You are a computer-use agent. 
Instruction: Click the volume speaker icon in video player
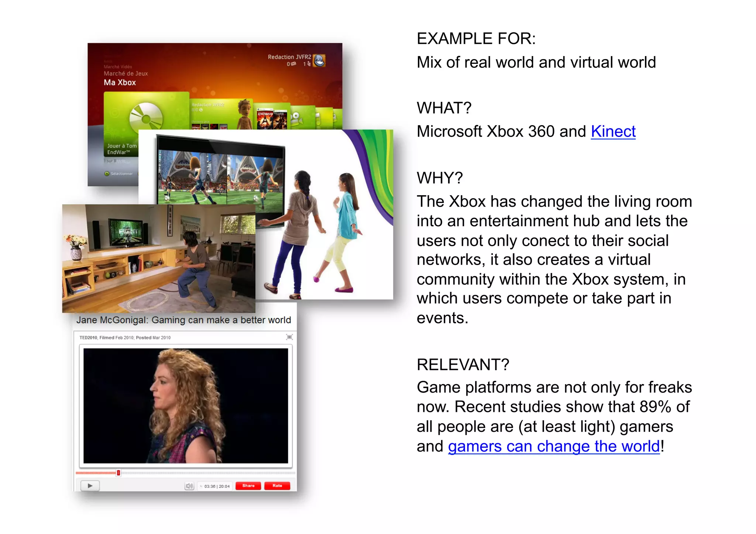tap(189, 486)
